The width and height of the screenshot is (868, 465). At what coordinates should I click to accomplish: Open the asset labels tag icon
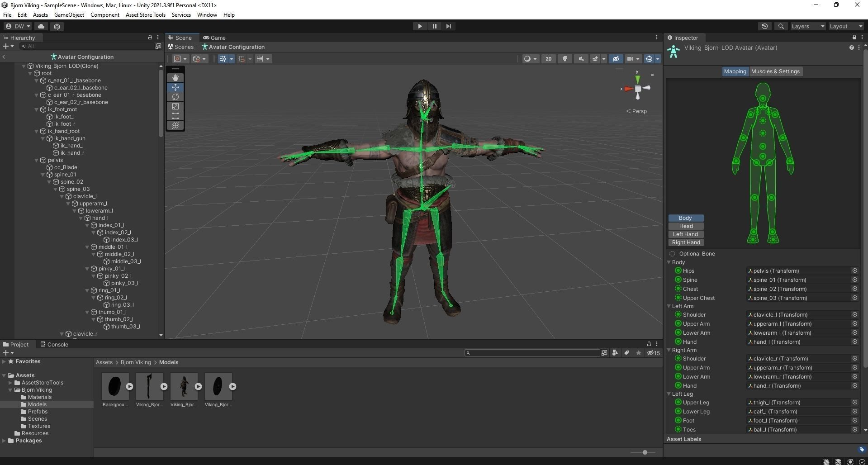[x=862, y=449]
